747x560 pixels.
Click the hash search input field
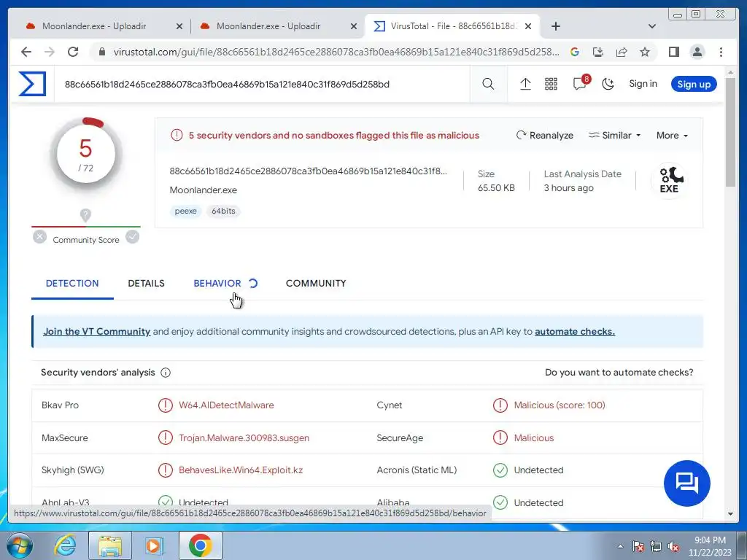262,85
